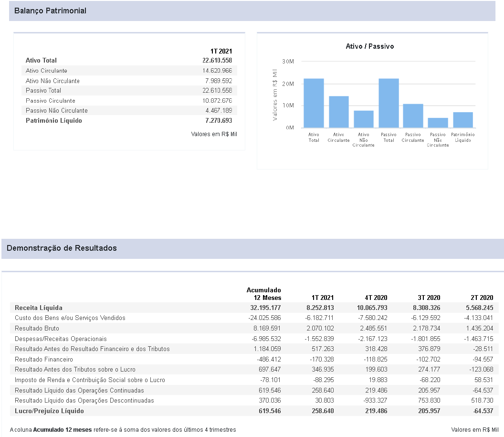Click the Resultado Financeiro row label
This screenshot has width=504, height=437.
44,359
